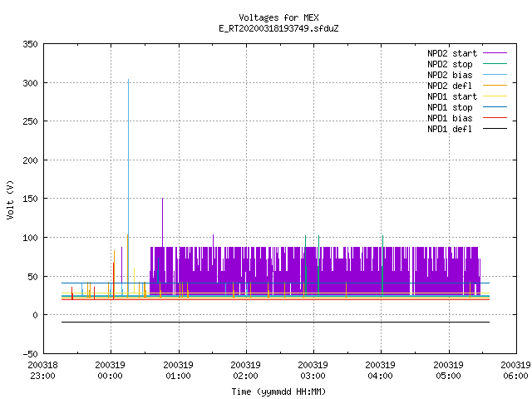Image resolution: width=532 pixels, height=399 pixels.
Task: Click the x-axis tick '200319 03:00'
Action: (313, 371)
